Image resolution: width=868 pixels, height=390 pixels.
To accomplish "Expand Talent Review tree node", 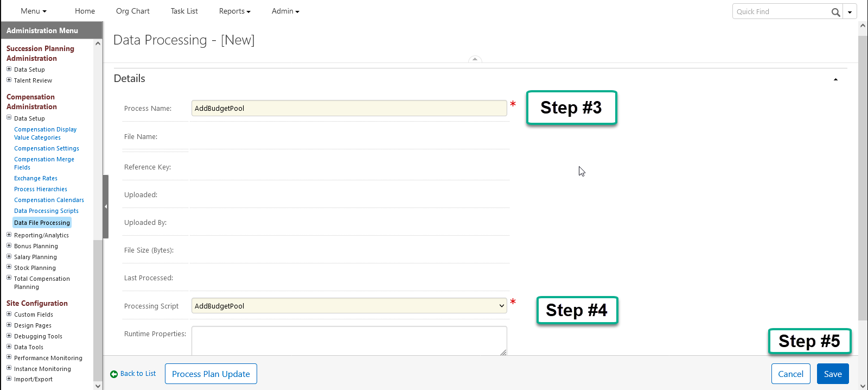I will 9,80.
